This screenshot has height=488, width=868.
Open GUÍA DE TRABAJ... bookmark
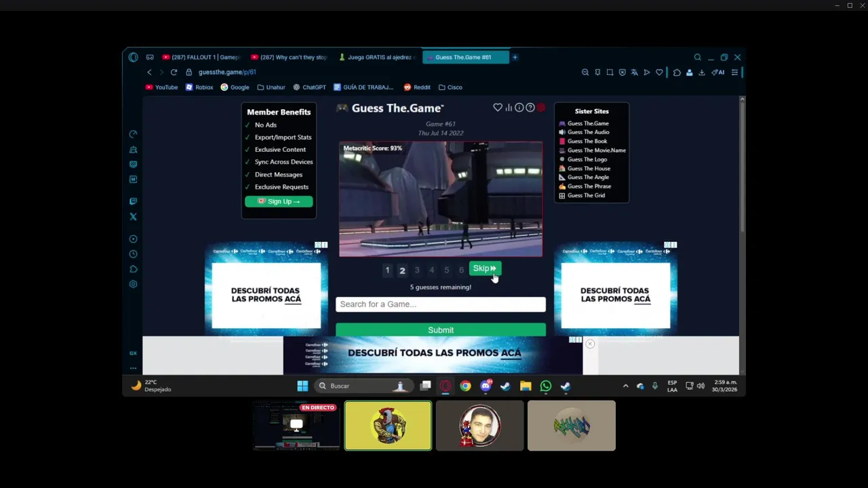click(363, 87)
